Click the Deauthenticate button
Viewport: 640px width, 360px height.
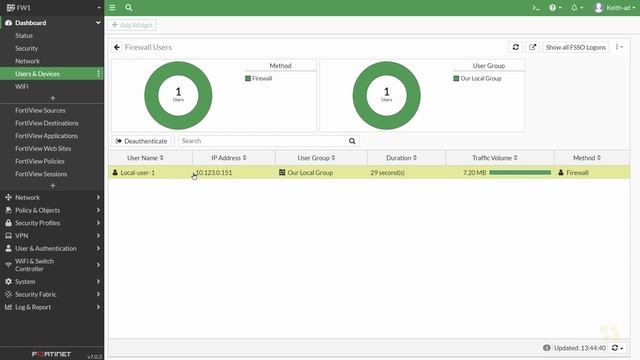pos(141,141)
